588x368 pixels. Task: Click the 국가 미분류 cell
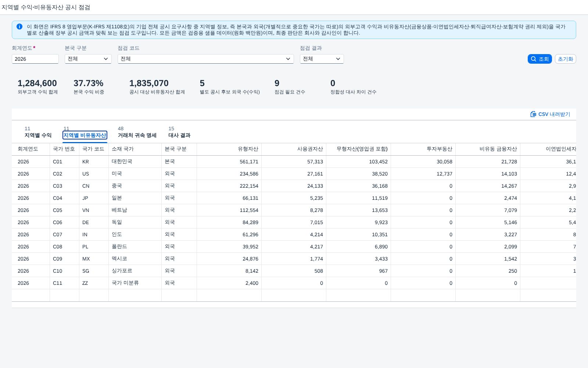coord(135,283)
